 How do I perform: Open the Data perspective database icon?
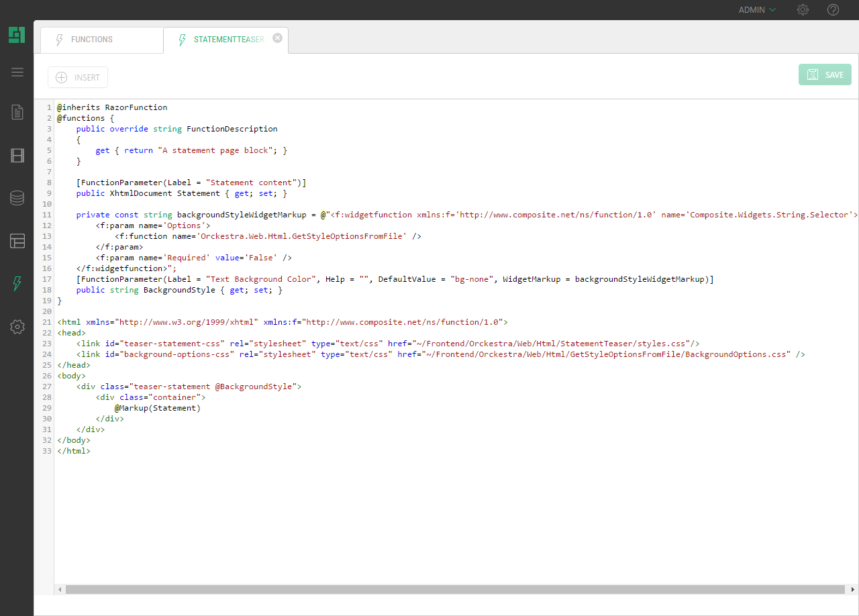click(x=17, y=198)
